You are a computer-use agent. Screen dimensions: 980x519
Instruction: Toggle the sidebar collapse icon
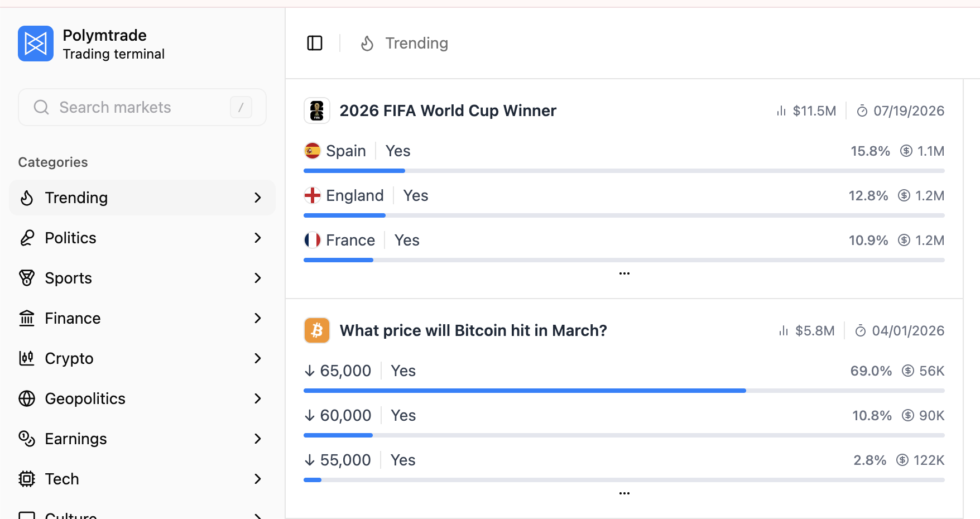[x=314, y=43]
